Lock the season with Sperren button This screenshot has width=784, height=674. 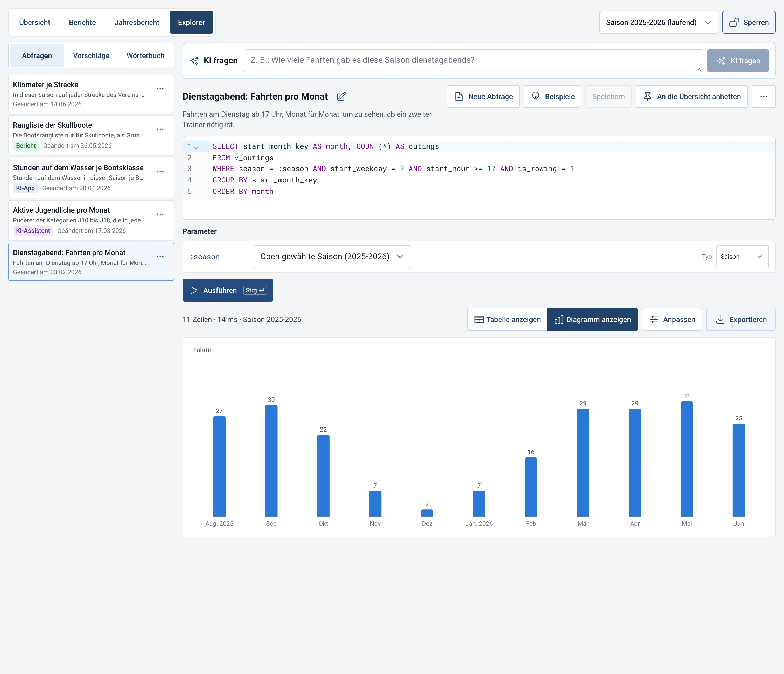pyautogui.click(x=748, y=22)
